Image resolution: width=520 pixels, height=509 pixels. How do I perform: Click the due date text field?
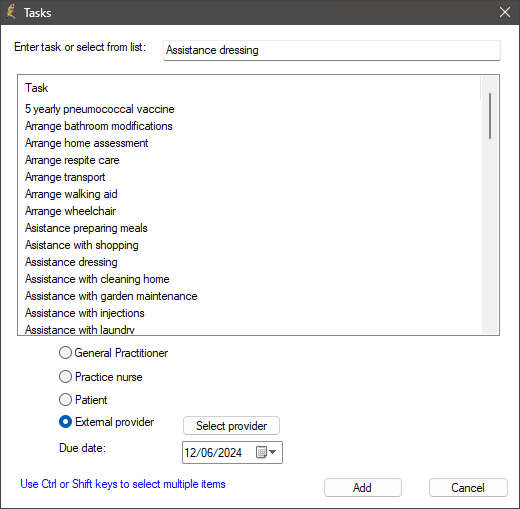point(218,453)
